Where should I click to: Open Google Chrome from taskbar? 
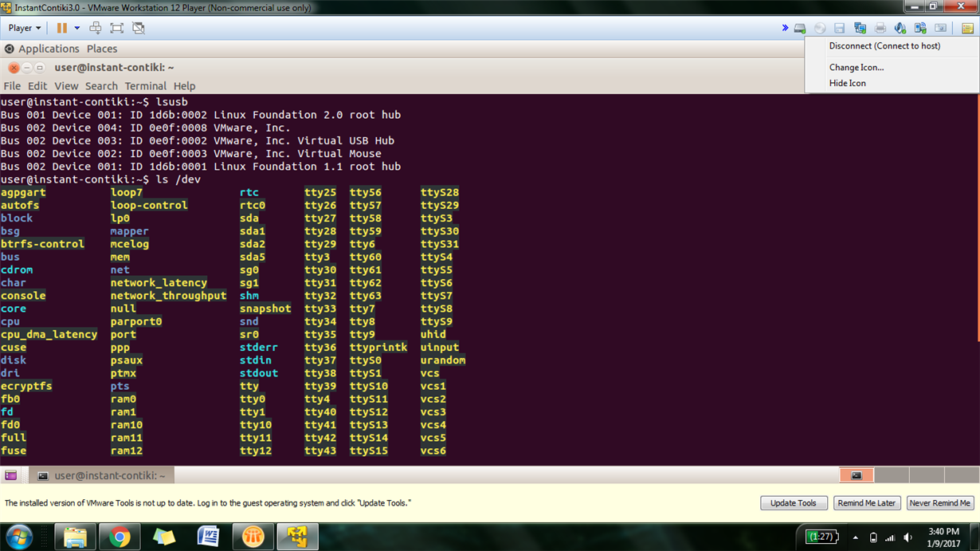[x=120, y=537]
